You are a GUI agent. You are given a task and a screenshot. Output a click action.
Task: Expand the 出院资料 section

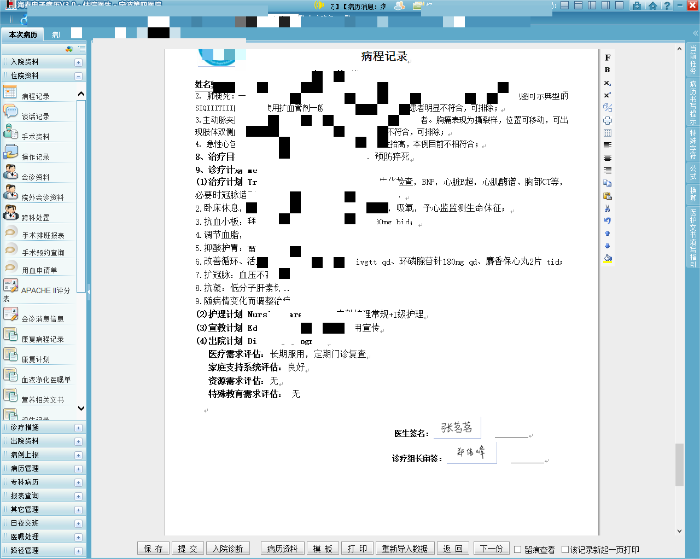tap(78, 440)
